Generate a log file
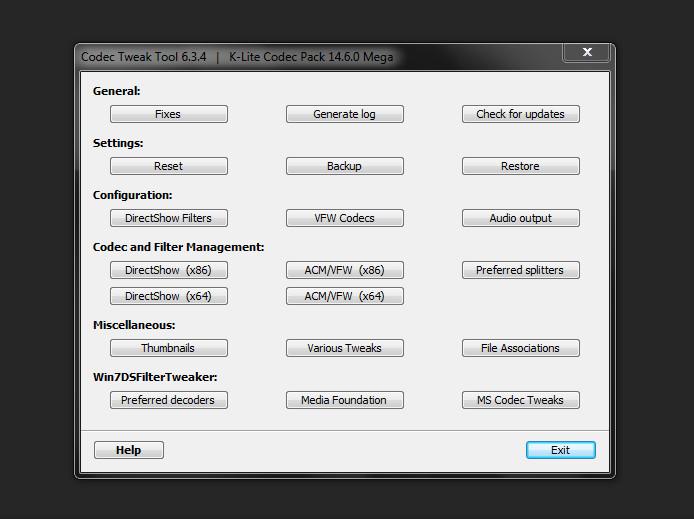This screenshot has width=694, height=519. click(344, 114)
